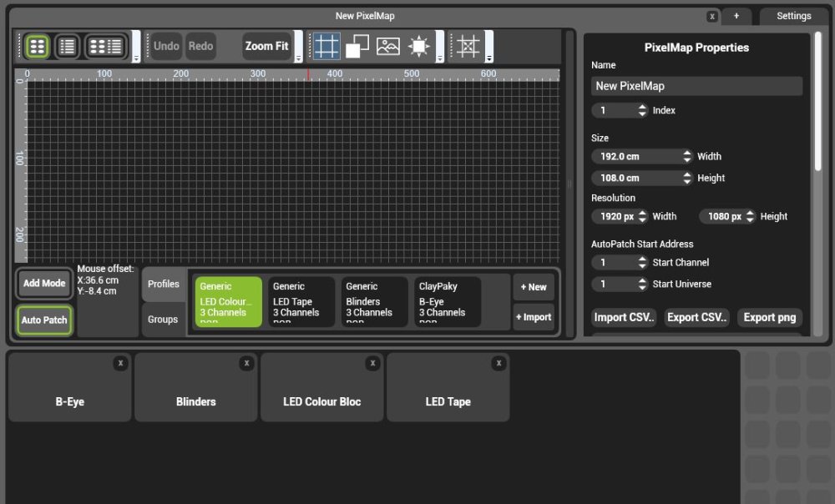Toggle the grid display icon
Screen dimensions: 835x504
click(326, 46)
